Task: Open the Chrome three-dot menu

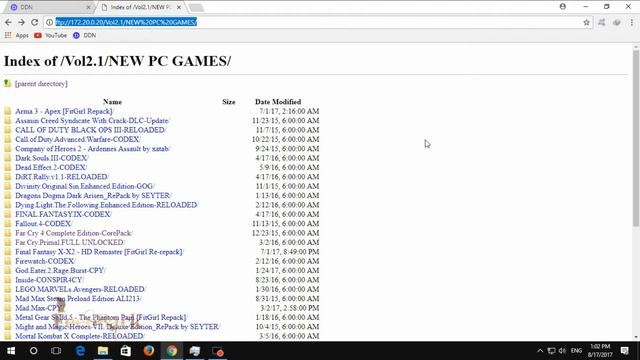Action: coord(632,22)
